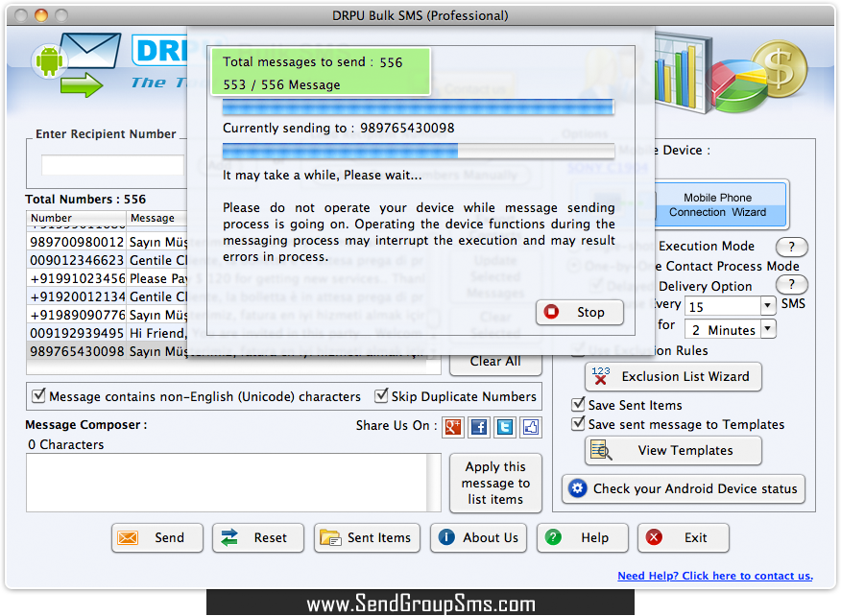The width and height of the screenshot is (841, 616).
Task: Click the Android envelope logo
Action: pyautogui.click(x=77, y=65)
